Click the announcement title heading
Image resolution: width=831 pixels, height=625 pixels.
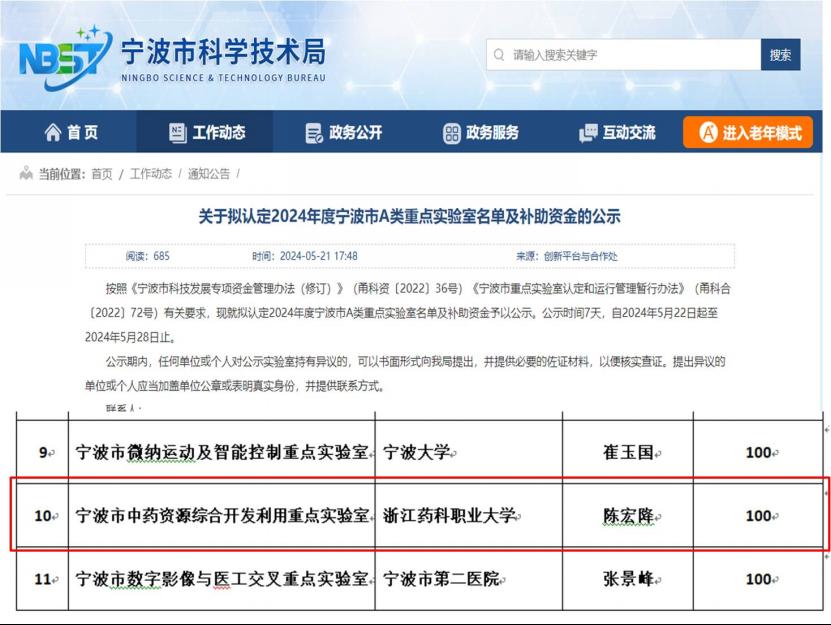[x=415, y=216]
